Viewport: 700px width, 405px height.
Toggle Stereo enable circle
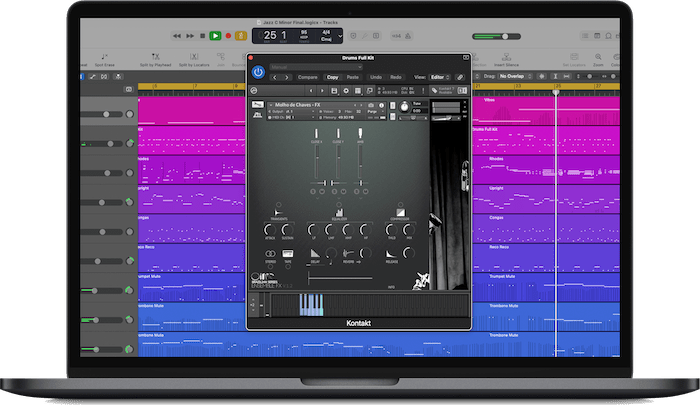tap(271, 267)
